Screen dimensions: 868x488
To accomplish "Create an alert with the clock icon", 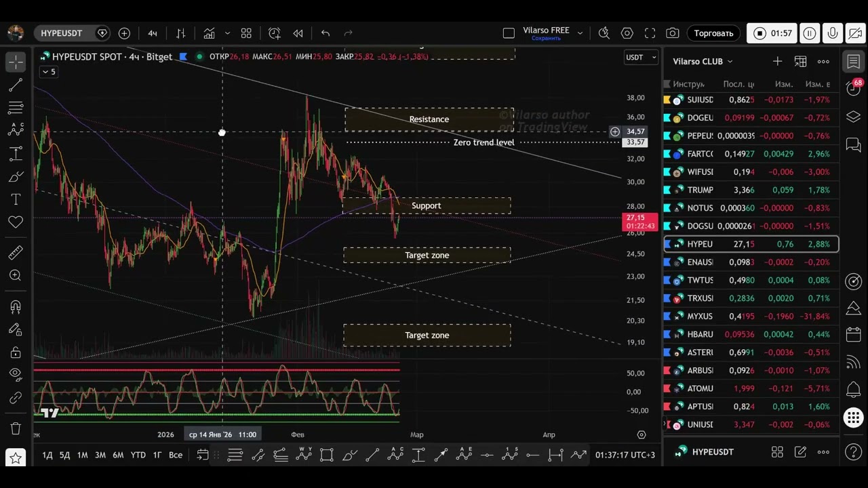I will [x=274, y=33].
